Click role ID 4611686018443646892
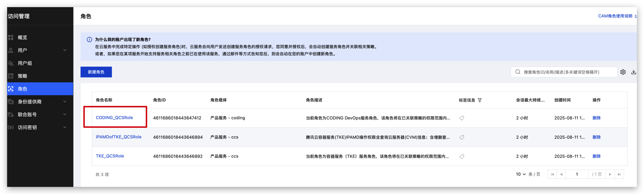Viewport: 644px width, 194px height. [x=178, y=156]
